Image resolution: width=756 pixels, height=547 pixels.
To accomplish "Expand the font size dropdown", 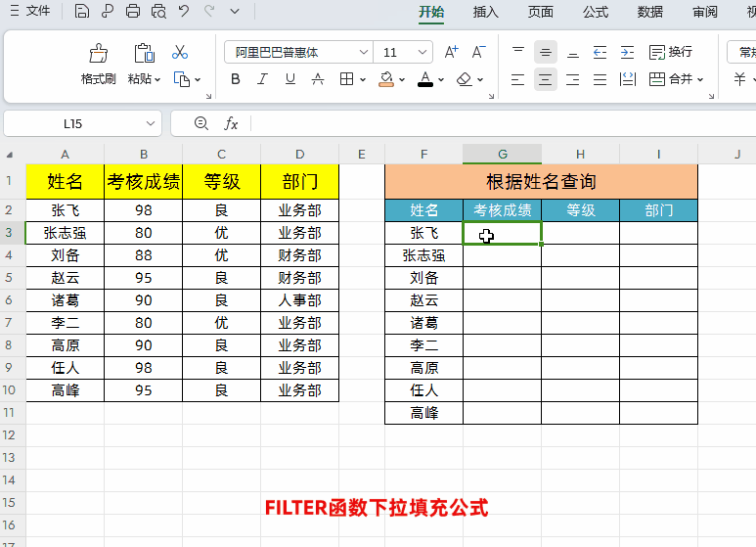I will tap(422, 52).
